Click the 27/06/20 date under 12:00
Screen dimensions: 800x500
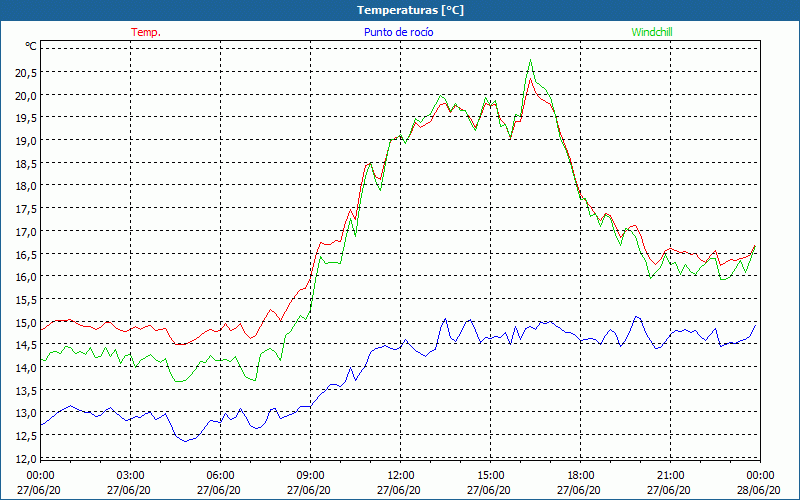399,490
